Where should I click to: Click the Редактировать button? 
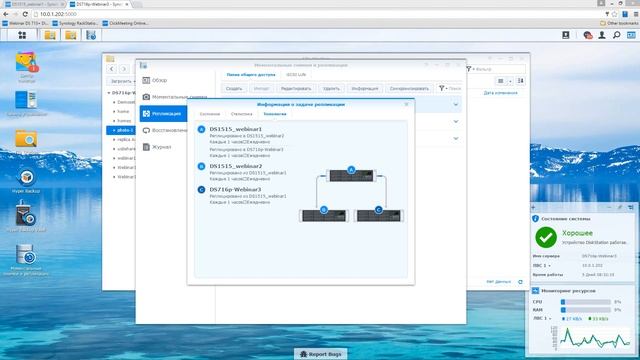click(296, 89)
